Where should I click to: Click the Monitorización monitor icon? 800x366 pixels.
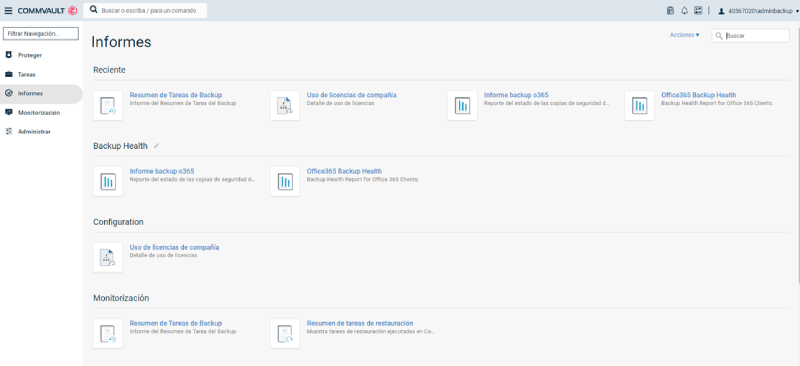(9, 112)
